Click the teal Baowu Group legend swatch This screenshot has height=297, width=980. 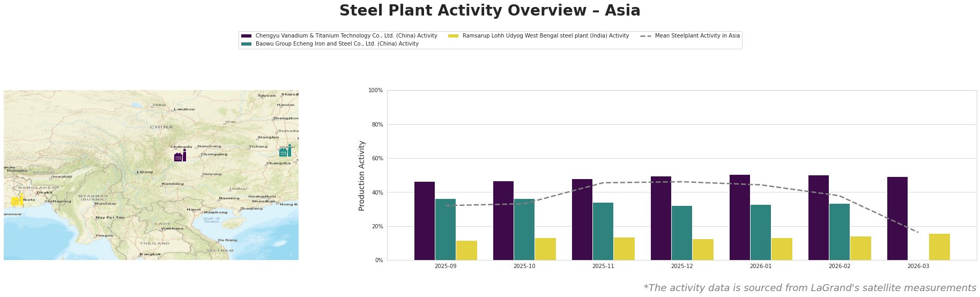click(246, 44)
